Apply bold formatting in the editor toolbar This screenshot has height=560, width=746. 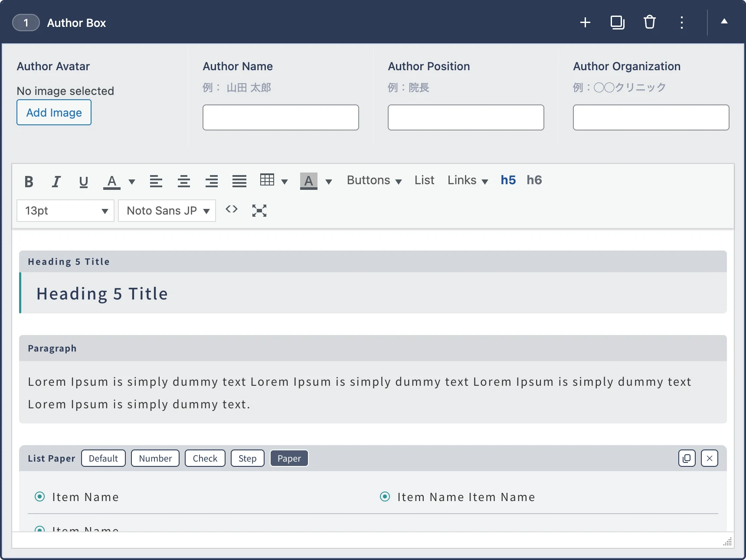coord(29,182)
